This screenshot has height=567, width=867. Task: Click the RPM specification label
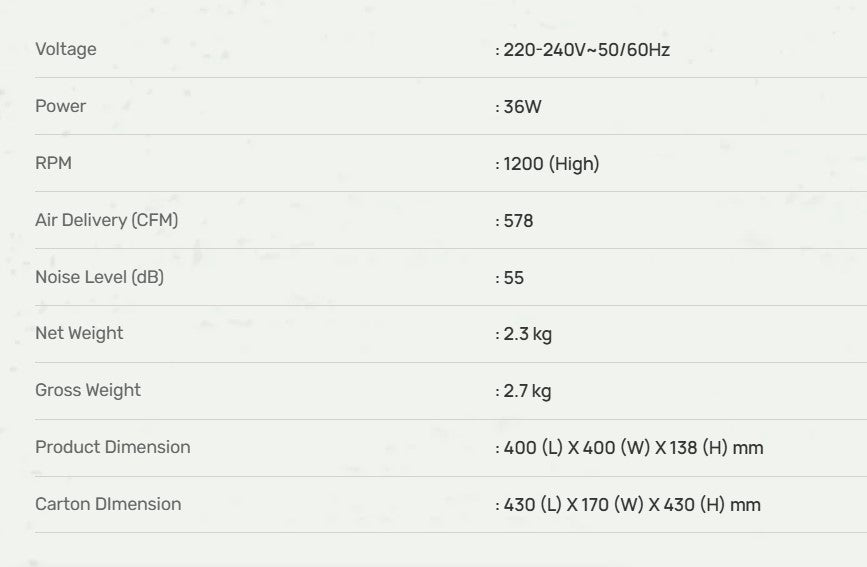(54, 163)
